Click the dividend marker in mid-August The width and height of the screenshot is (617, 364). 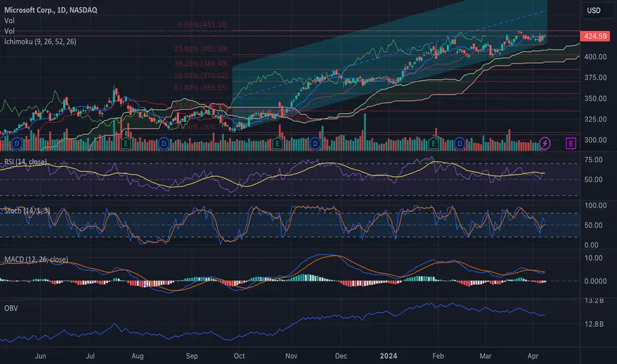tap(164, 144)
